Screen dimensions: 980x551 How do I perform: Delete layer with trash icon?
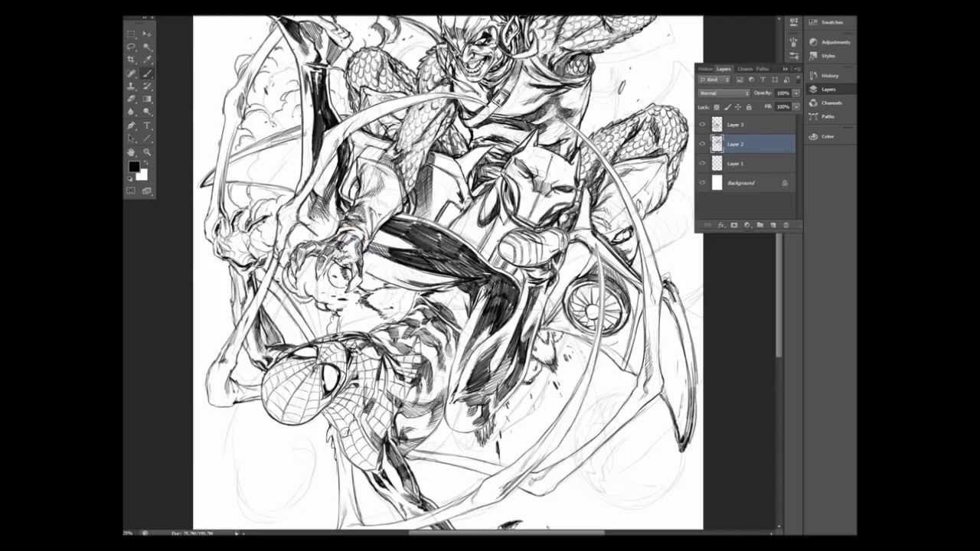pos(786,225)
